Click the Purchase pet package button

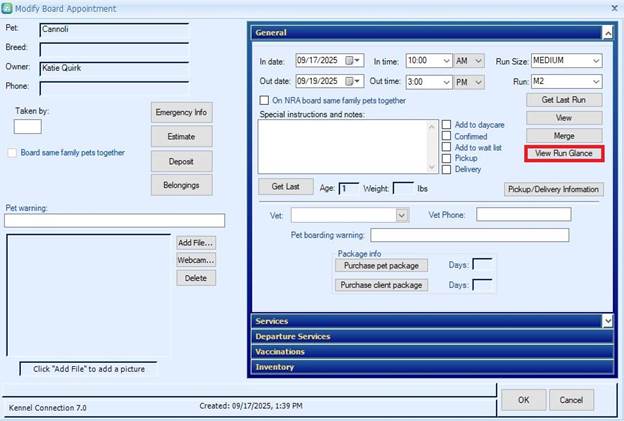[381, 265]
